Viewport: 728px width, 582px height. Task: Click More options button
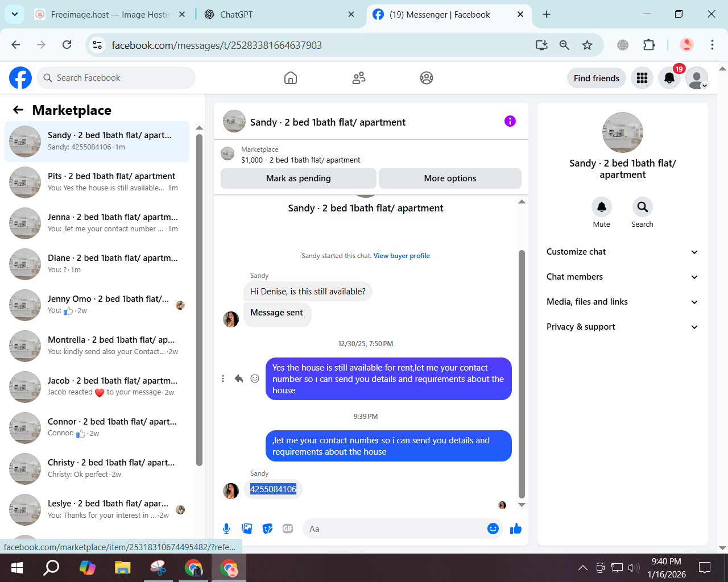tap(450, 178)
